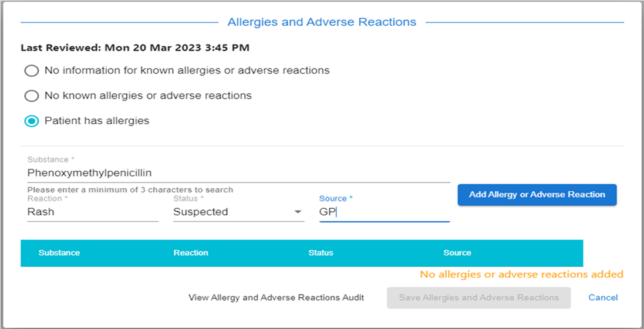This screenshot has height=329, width=644.
Task: Click Add Allergy or Adverse Reaction button
Action: (x=537, y=195)
